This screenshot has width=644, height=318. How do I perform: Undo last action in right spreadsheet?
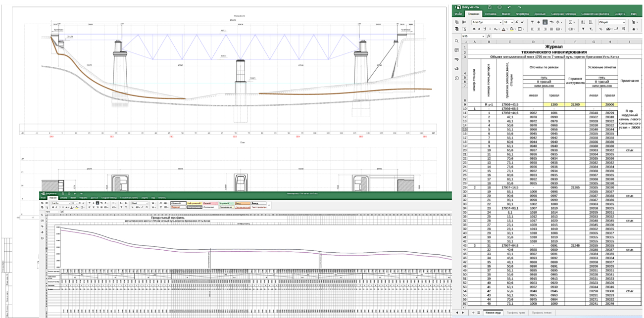[508, 7]
